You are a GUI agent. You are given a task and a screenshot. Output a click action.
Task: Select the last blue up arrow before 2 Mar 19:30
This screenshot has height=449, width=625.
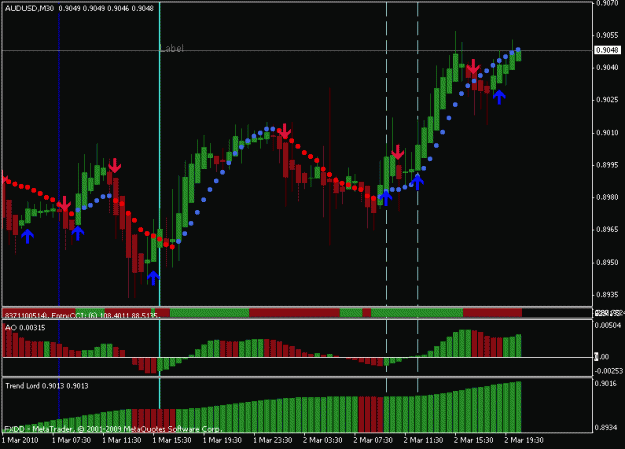(x=499, y=97)
